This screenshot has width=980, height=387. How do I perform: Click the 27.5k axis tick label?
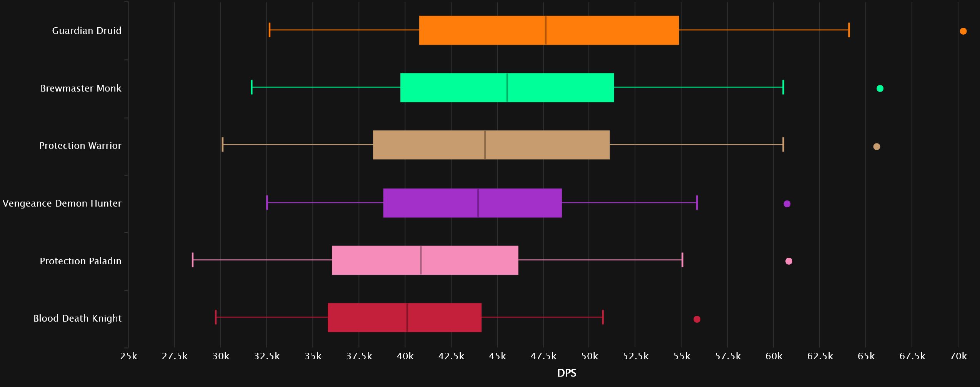point(175,356)
